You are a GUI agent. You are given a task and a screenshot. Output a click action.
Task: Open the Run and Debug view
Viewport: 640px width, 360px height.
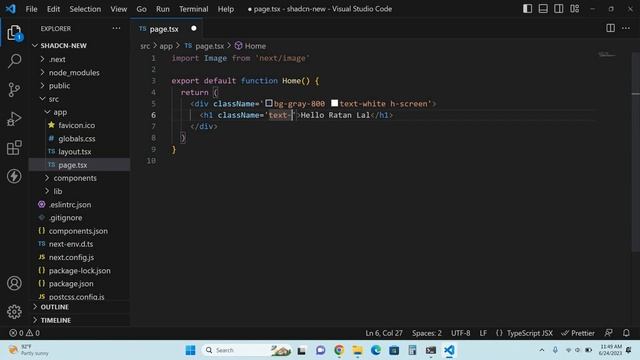14,119
